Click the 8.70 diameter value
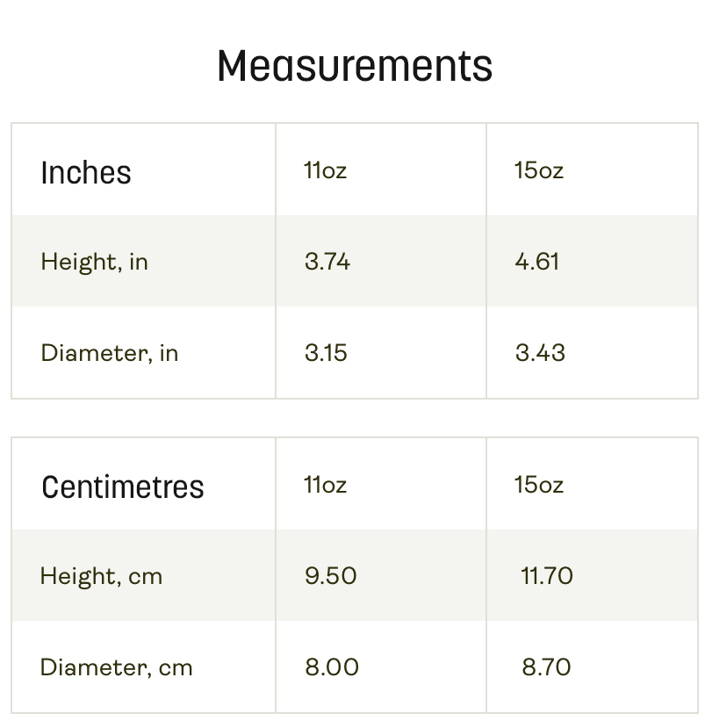This screenshot has height=728, width=712. click(546, 667)
